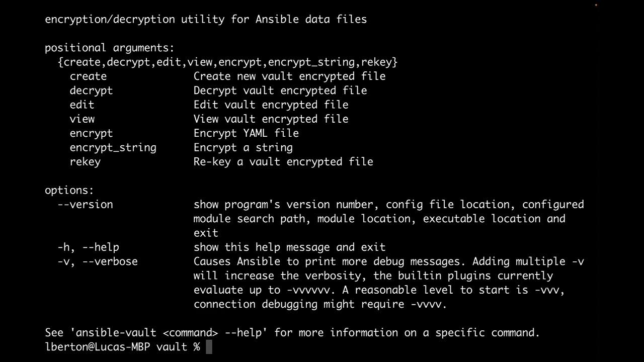This screenshot has height=362, width=644.
Task: Click the "view" subcommand name in the list
Action: tap(82, 119)
